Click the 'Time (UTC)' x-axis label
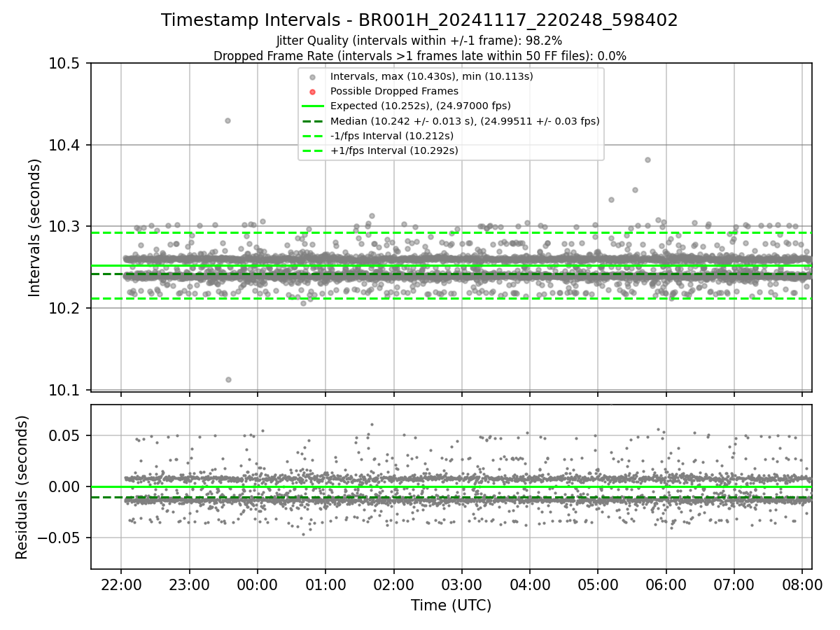 coord(451,605)
